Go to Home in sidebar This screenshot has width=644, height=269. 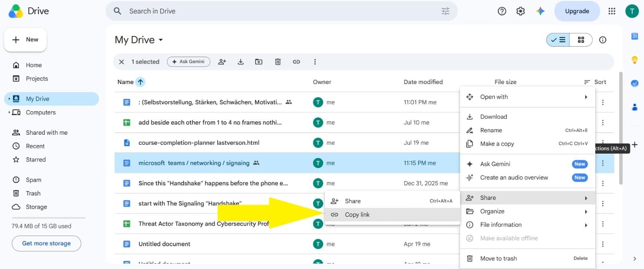click(x=52, y=65)
